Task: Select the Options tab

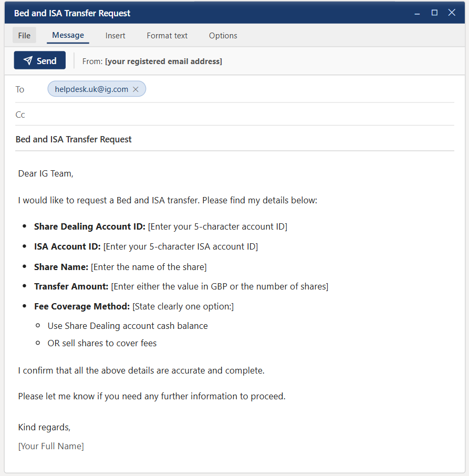Action: pyautogui.click(x=223, y=36)
